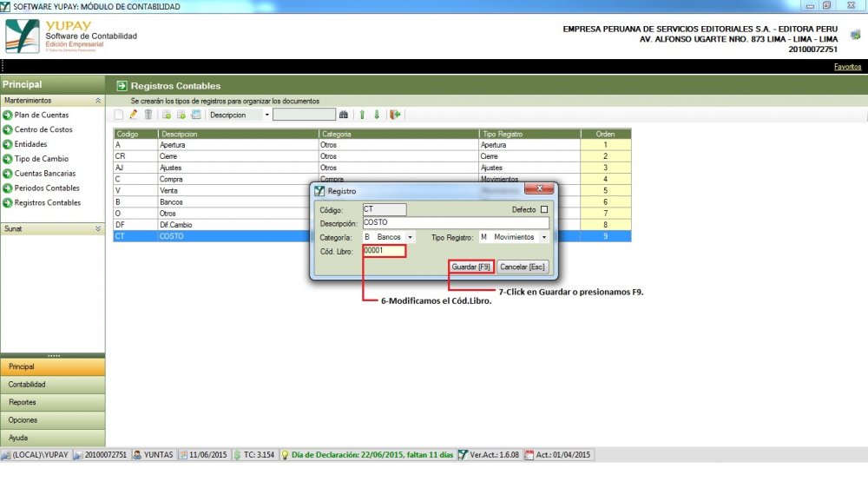Click the toolbar search text box
The width and height of the screenshot is (868, 488).
point(304,115)
